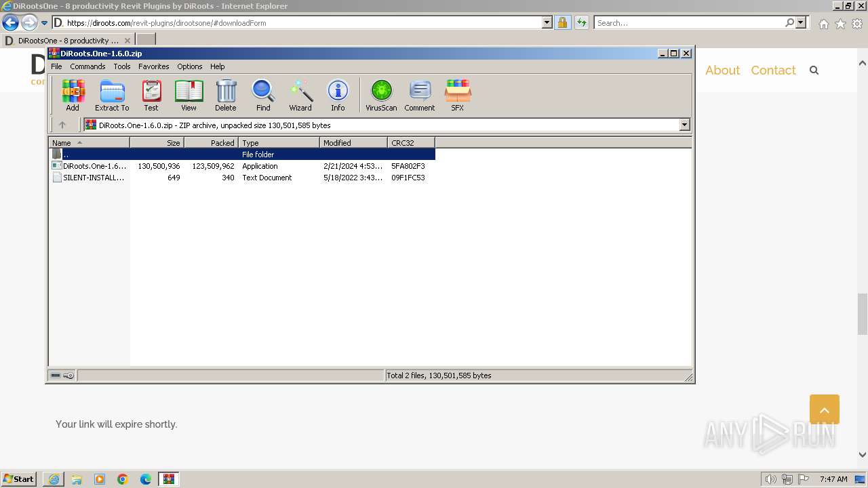This screenshot has width=868, height=488.
Task: Open the search provider dropdown
Action: coord(801,23)
